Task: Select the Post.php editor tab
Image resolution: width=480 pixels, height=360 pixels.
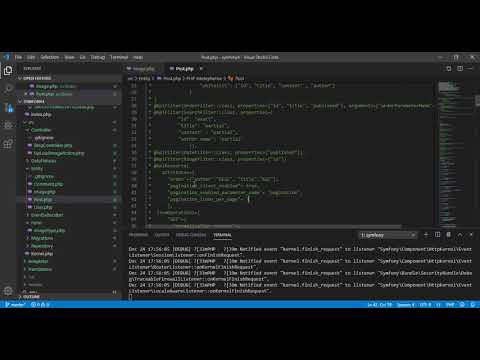Action: (x=184, y=69)
